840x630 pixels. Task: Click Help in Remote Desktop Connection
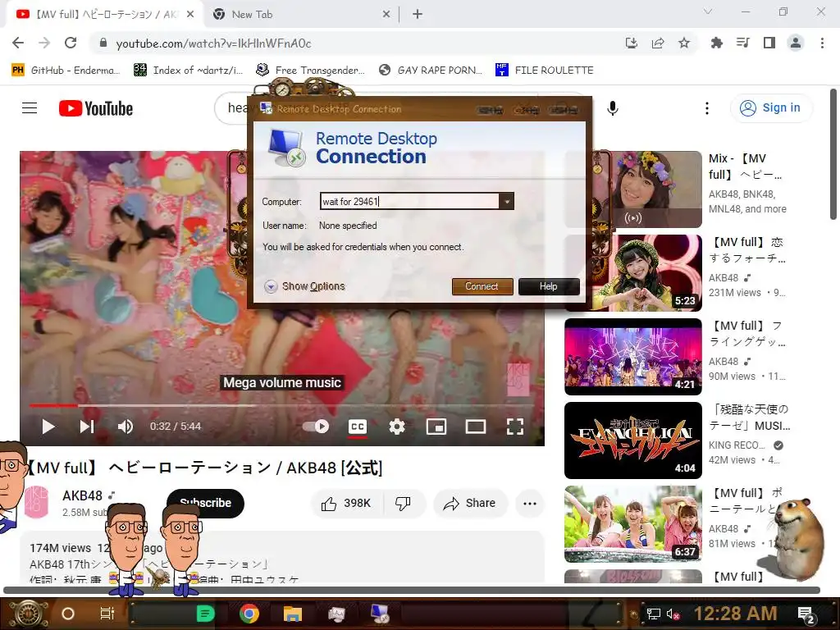549,286
